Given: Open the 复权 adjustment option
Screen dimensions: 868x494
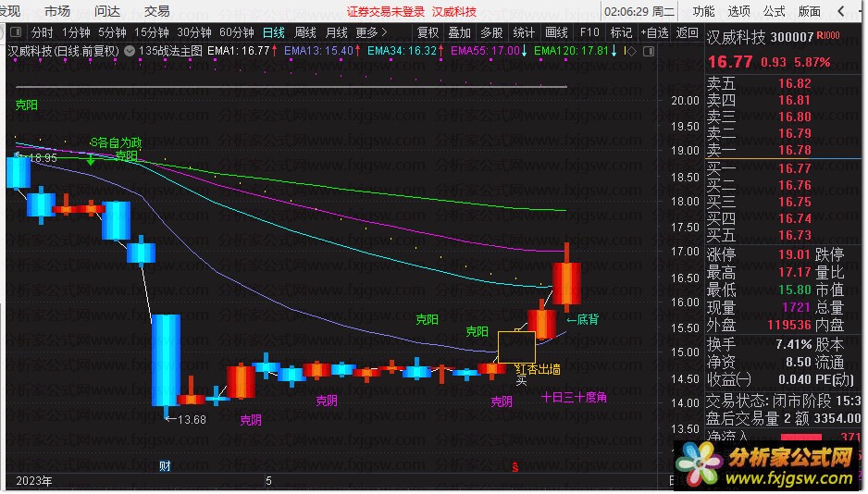Looking at the screenshot, I should (x=428, y=32).
